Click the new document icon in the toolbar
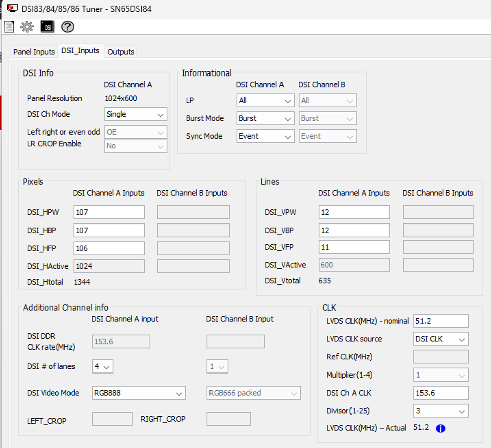 (x=9, y=27)
